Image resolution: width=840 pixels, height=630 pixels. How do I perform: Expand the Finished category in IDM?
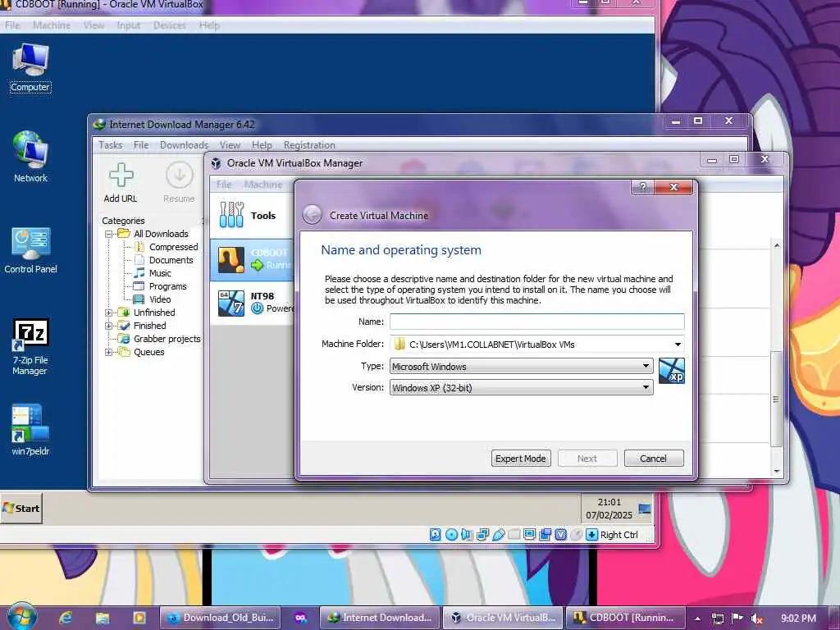tap(109, 326)
